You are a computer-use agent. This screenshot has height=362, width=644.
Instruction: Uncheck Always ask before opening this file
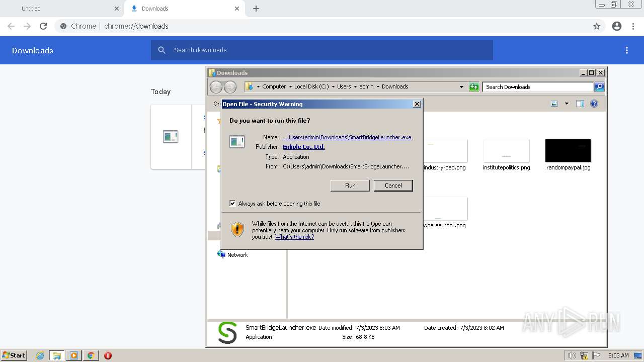[232, 203]
